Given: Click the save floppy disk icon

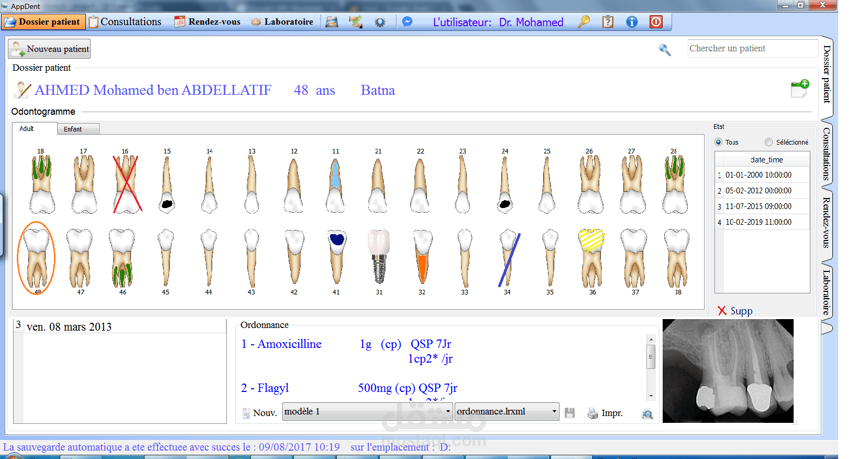Looking at the screenshot, I should pos(570,413).
